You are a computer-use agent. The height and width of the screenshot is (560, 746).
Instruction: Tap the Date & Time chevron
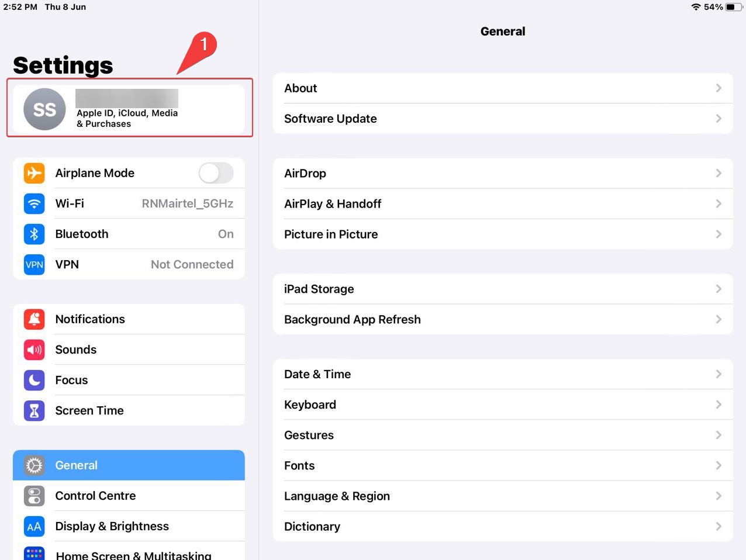pos(719,375)
